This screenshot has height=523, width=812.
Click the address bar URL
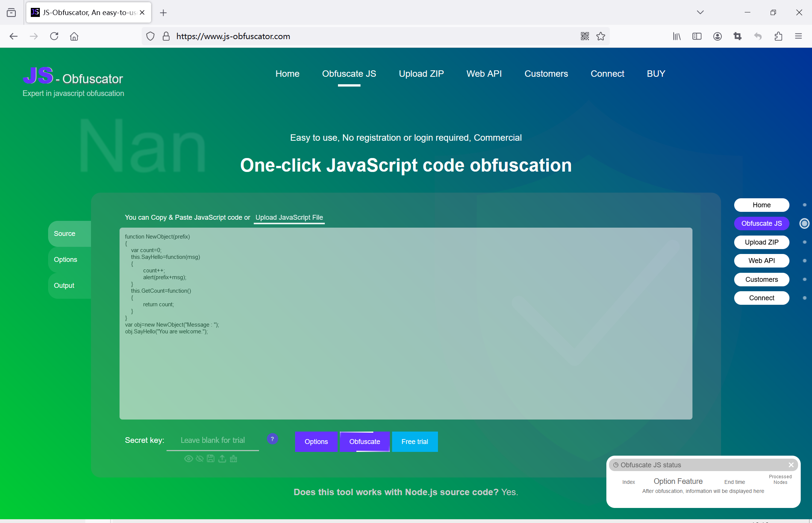coord(233,36)
